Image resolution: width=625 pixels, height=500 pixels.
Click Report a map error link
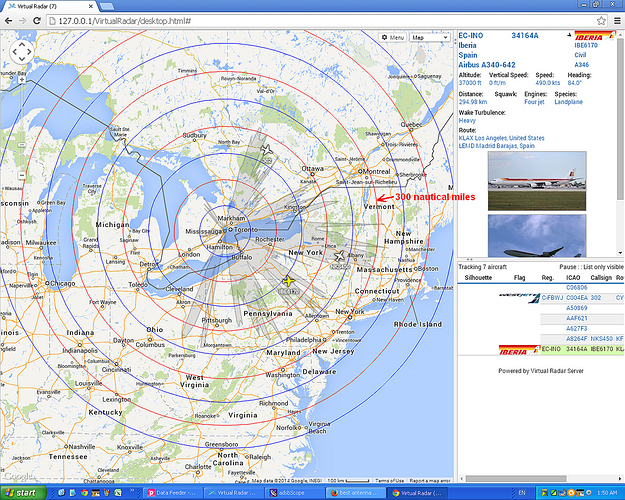click(x=430, y=480)
